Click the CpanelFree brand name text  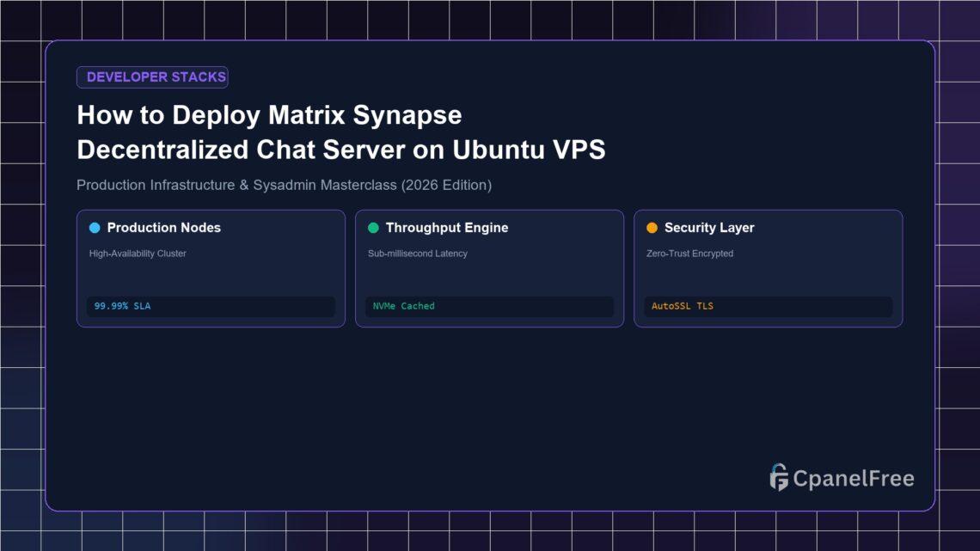point(854,479)
